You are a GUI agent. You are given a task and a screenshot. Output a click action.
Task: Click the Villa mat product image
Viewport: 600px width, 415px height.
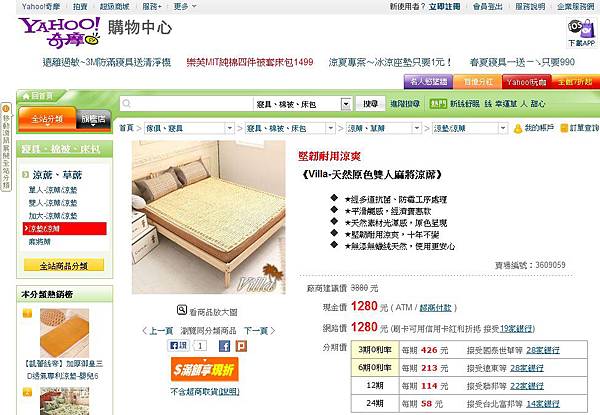tap(209, 217)
